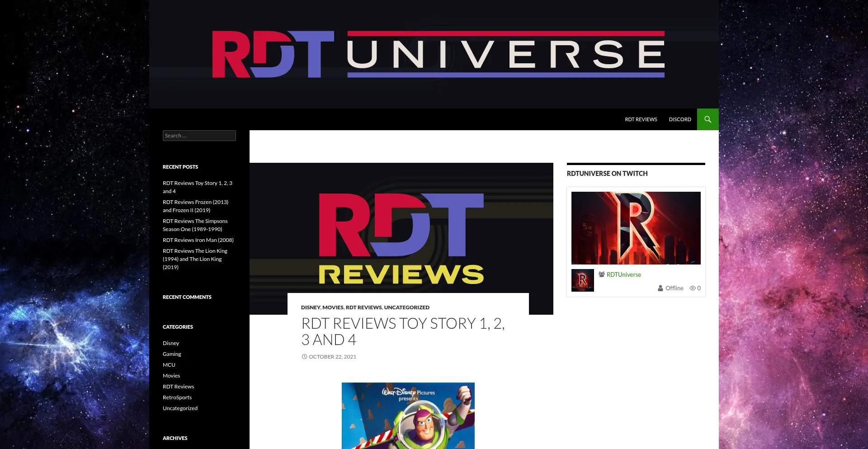This screenshot has width=868, height=449.
Task: Click the RDTUniverse Twitch channel name link
Action: (624, 274)
